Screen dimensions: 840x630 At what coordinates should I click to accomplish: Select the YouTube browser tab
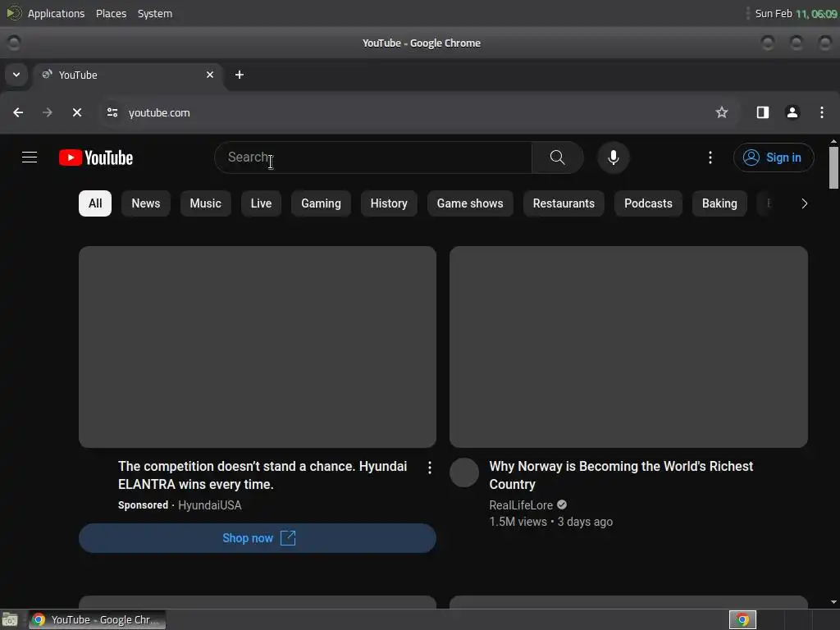129,75
